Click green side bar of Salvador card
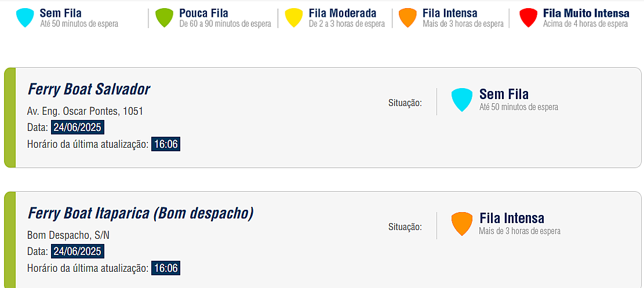Image resolution: width=644 pixels, height=288 pixels. (x=10, y=118)
